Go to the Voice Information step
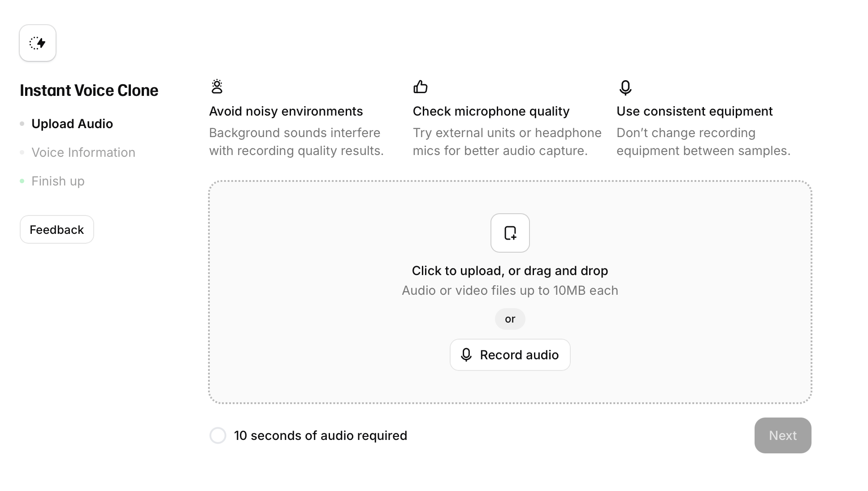Viewport: 868px width, 491px height. pyautogui.click(x=83, y=152)
